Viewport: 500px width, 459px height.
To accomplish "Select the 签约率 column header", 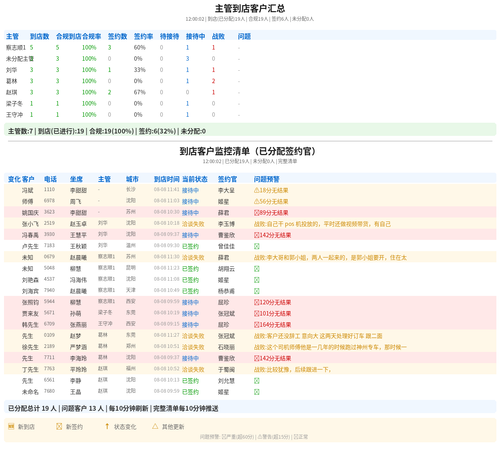I will click(144, 36).
